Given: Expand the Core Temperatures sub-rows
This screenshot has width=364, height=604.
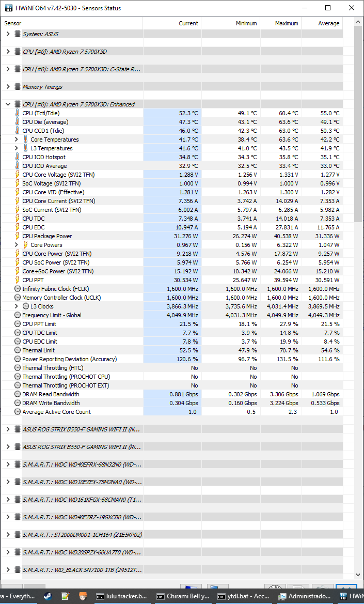Looking at the screenshot, I should (x=16, y=139).
